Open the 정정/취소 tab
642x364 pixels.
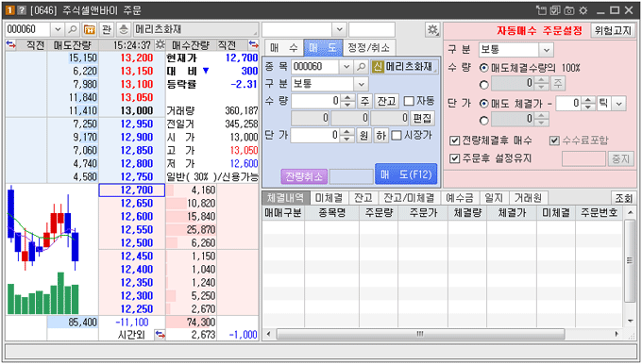(369, 48)
